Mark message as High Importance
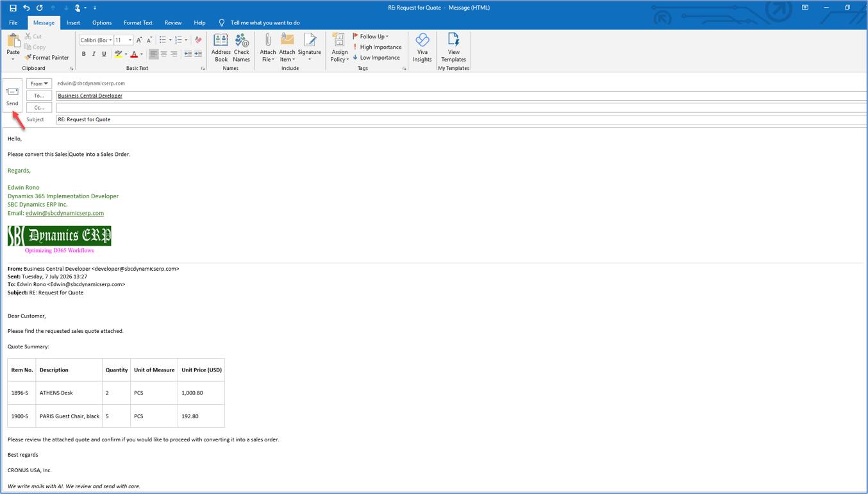Screen dimensions: 868x494 (377, 47)
